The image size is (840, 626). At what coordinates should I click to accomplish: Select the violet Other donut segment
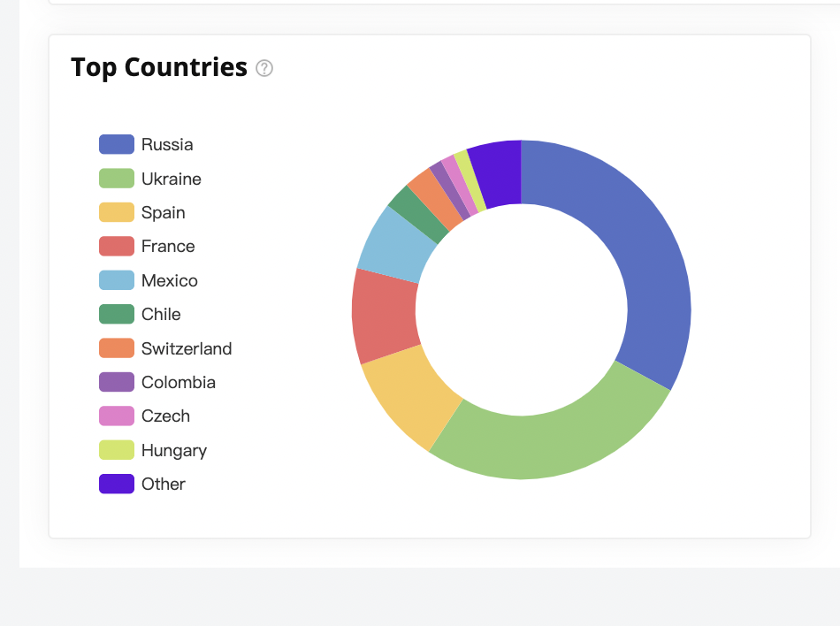(x=498, y=172)
